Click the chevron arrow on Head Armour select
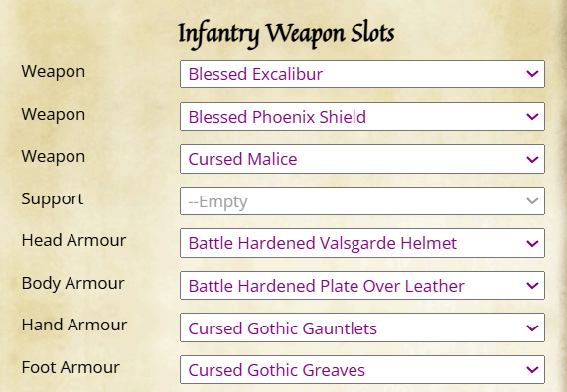This screenshot has height=392, width=567. [x=532, y=243]
